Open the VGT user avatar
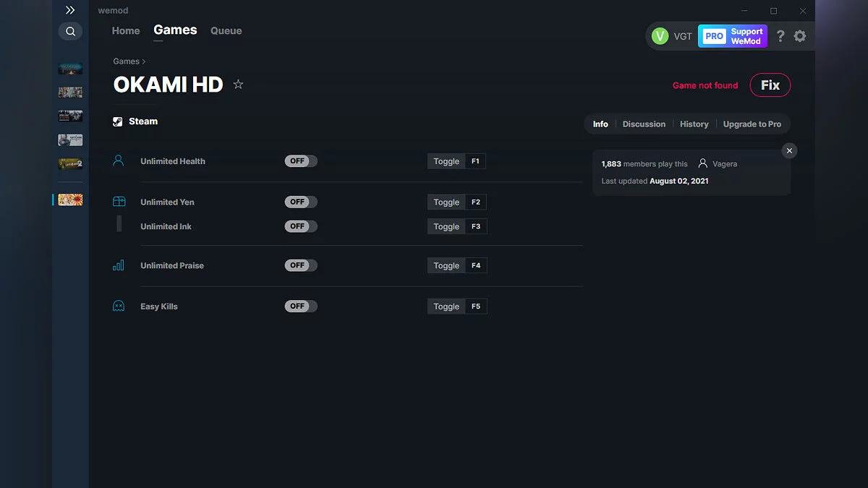868x488 pixels. click(660, 36)
